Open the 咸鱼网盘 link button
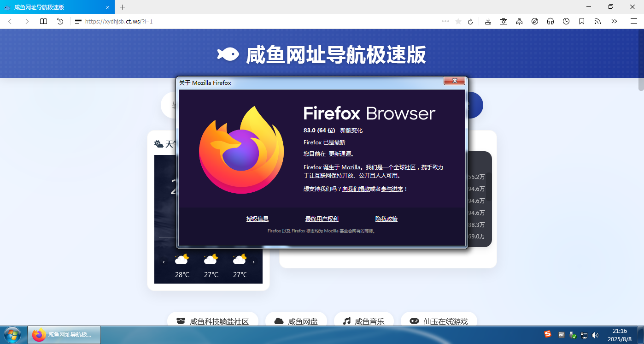 coord(296,320)
